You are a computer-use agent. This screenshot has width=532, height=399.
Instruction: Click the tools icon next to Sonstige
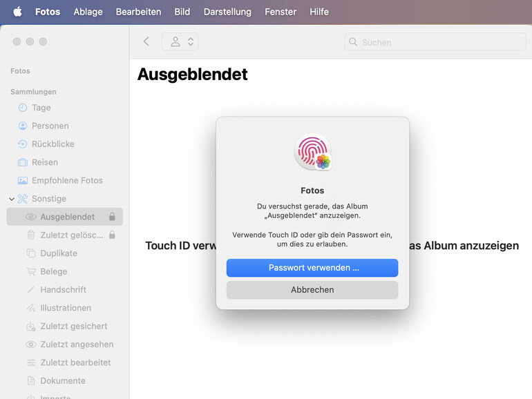point(23,199)
